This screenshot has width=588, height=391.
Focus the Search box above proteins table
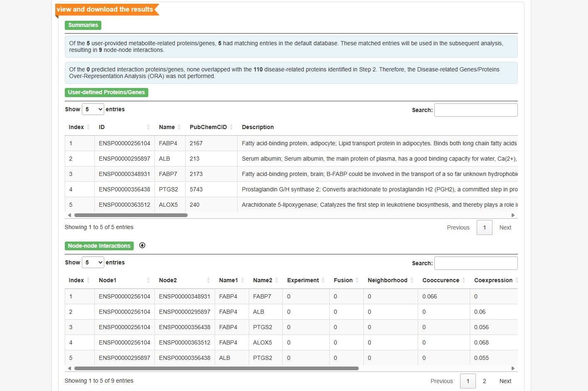pos(476,110)
